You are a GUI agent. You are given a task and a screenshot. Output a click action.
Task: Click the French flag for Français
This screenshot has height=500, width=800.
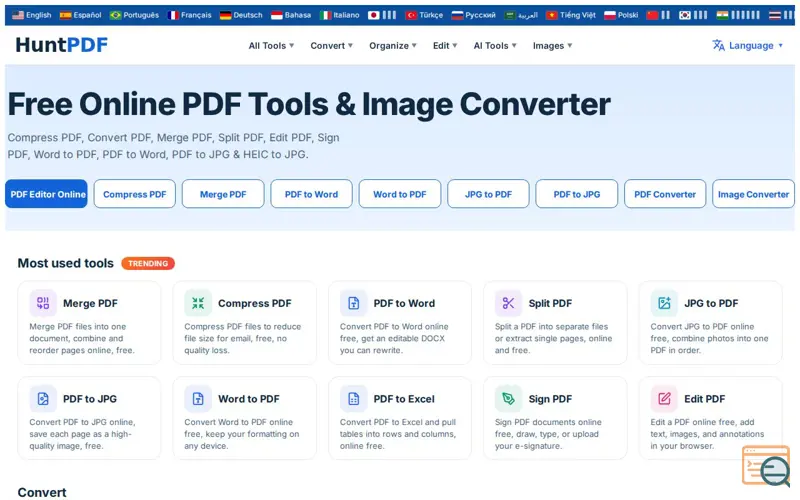(x=173, y=15)
